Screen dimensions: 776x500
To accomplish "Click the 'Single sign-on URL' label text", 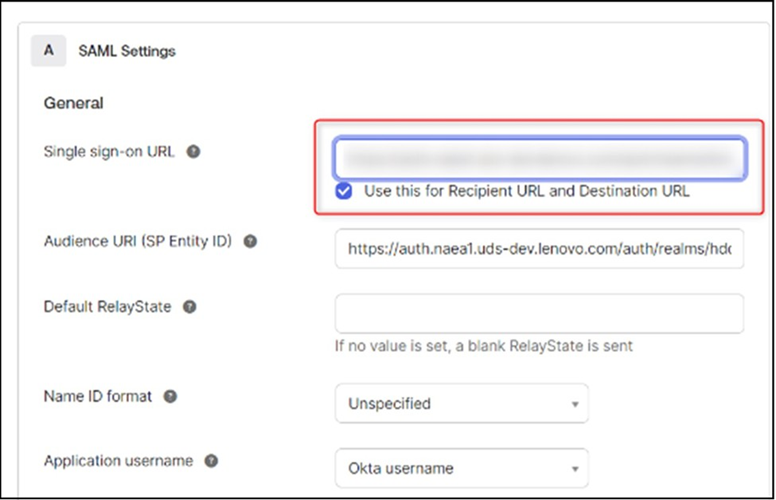I will coord(109,152).
